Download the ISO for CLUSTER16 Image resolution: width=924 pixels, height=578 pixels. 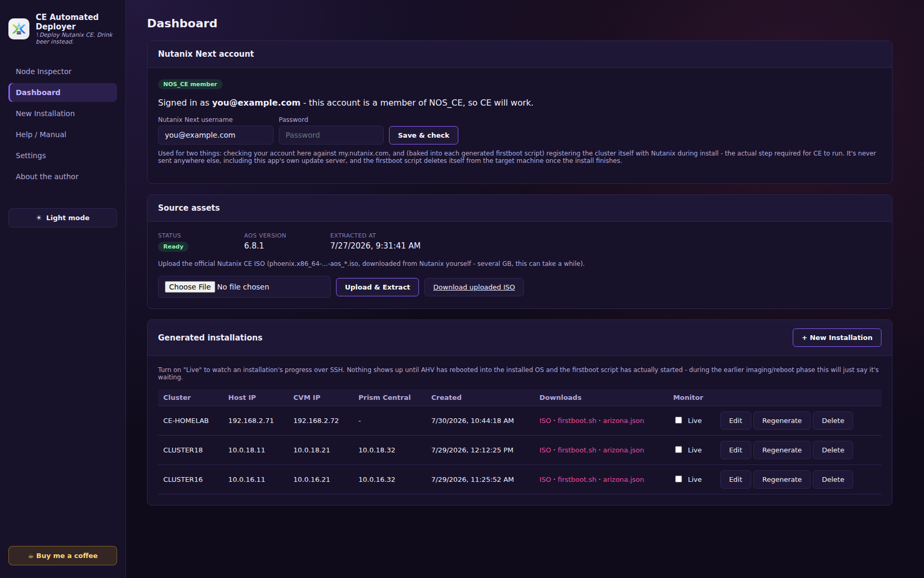(x=545, y=479)
